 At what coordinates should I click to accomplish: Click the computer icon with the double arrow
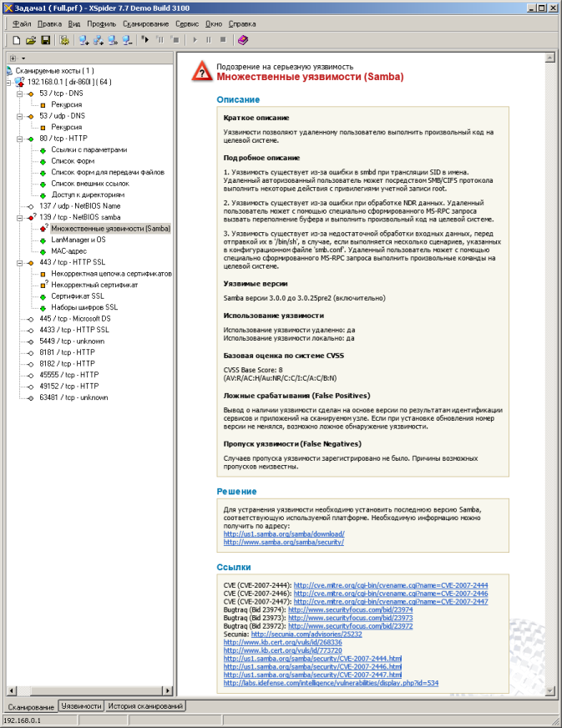tap(113, 40)
